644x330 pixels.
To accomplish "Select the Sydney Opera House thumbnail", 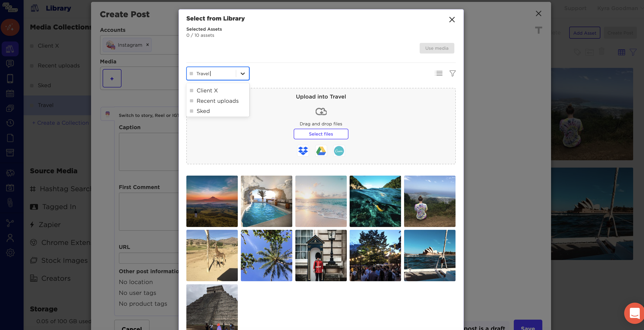I will [430, 256].
